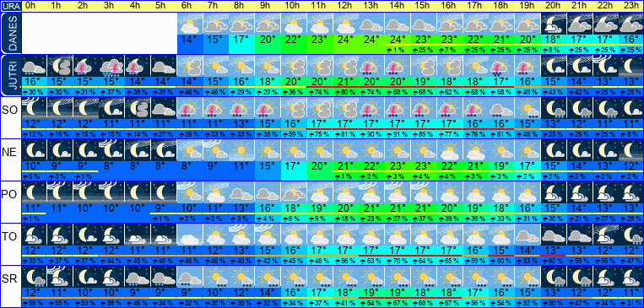644x308 pixels.
Task: Click the 91 % precipitation value in SO row
Action: pyautogui.click(x=398, y=134)
